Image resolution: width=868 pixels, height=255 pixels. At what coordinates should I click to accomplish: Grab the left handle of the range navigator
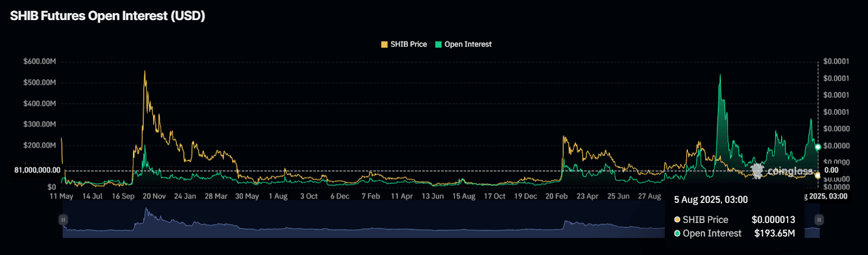63,220
